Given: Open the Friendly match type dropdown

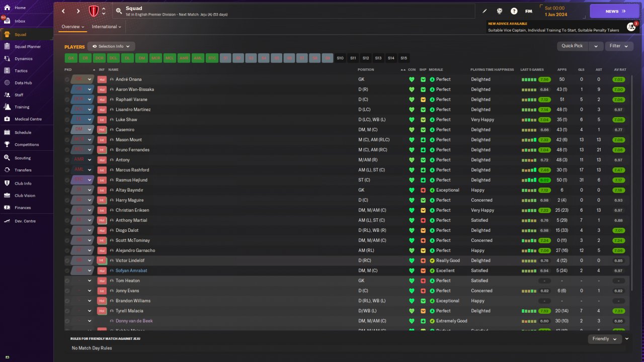Looking at the screenshot, I should tap(604, 339).
